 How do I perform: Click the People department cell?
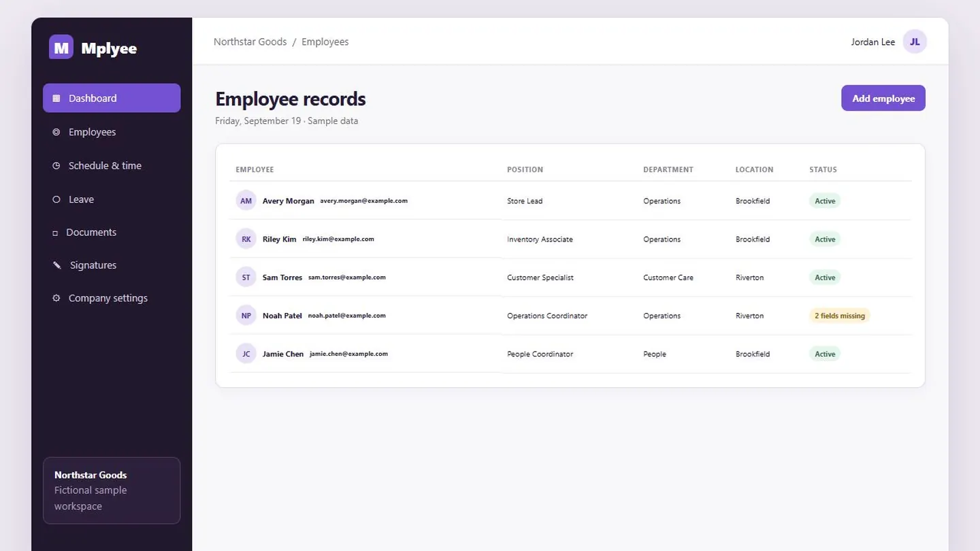click(655, 354)
